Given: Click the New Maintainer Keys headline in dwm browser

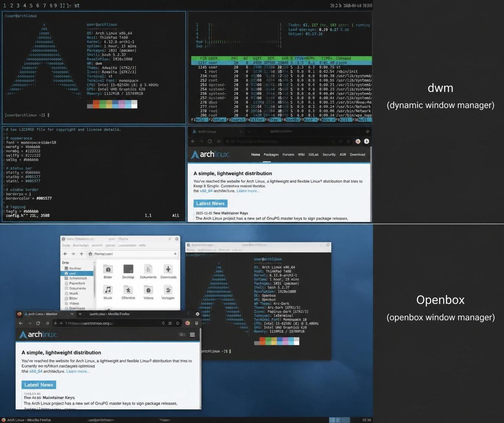Looking at the screenshot, I should click(230, 213).
